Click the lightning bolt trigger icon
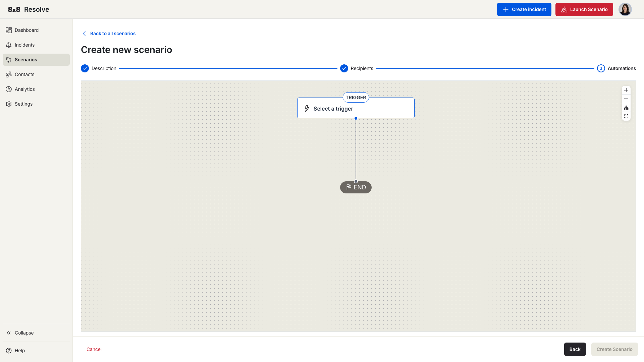Image resolution: width=644 pixels, height=362 pixels. (307, 109)
